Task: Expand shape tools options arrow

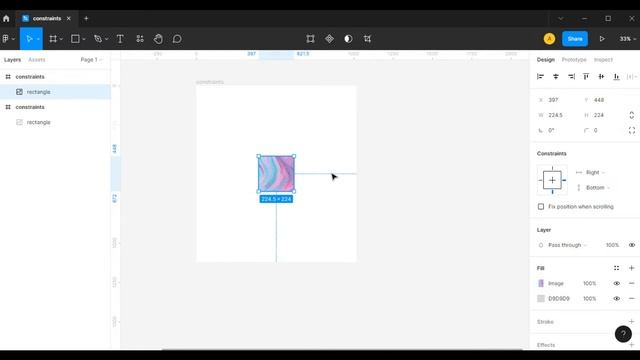Action: click(x=84, y=39)
